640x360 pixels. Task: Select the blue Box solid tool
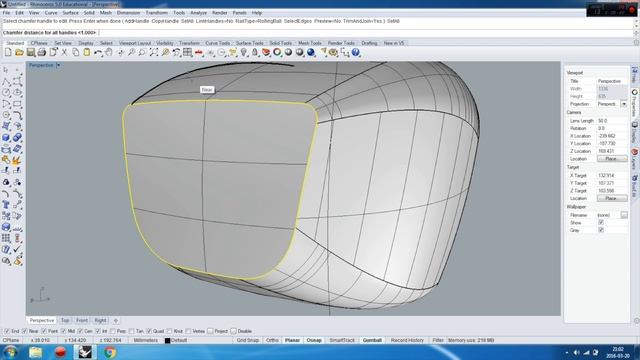[x=6, y=138]
